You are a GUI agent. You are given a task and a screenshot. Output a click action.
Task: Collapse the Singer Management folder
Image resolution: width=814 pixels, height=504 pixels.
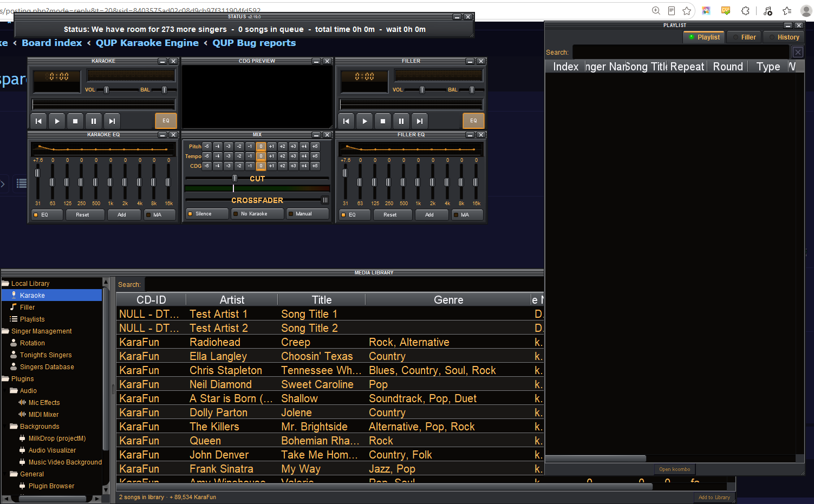5,331
